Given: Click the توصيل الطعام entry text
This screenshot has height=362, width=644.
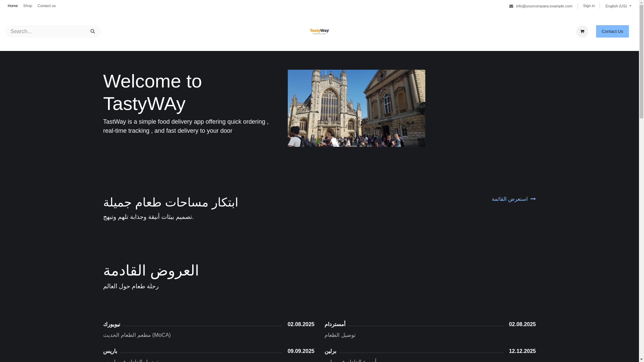Looking at the screenshot, I should tap(340, 335).
